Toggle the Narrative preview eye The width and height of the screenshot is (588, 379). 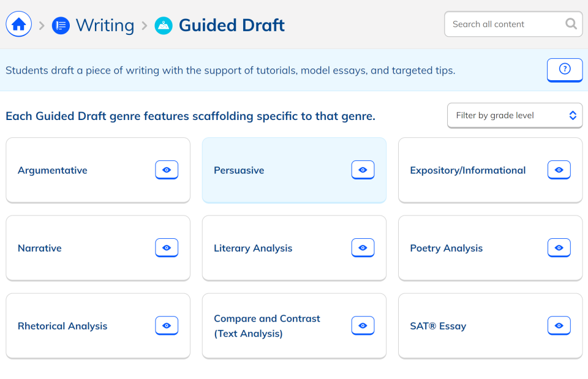[x=167, y=247]
